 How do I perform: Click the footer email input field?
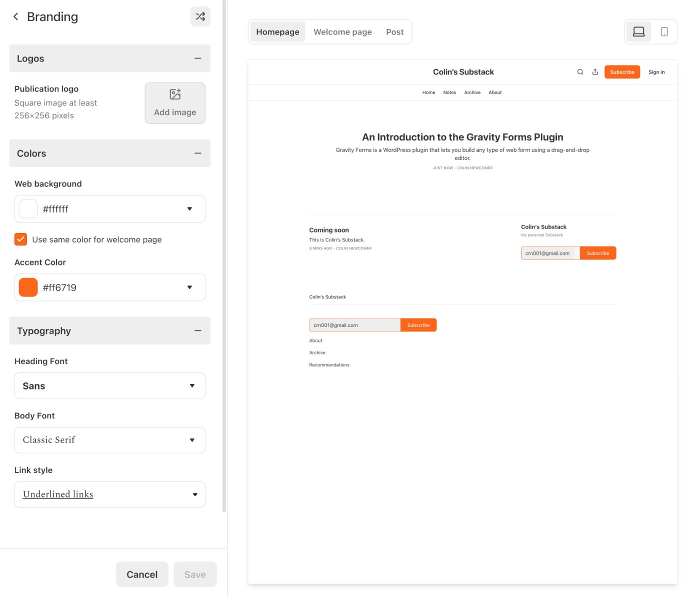point(355,325)
